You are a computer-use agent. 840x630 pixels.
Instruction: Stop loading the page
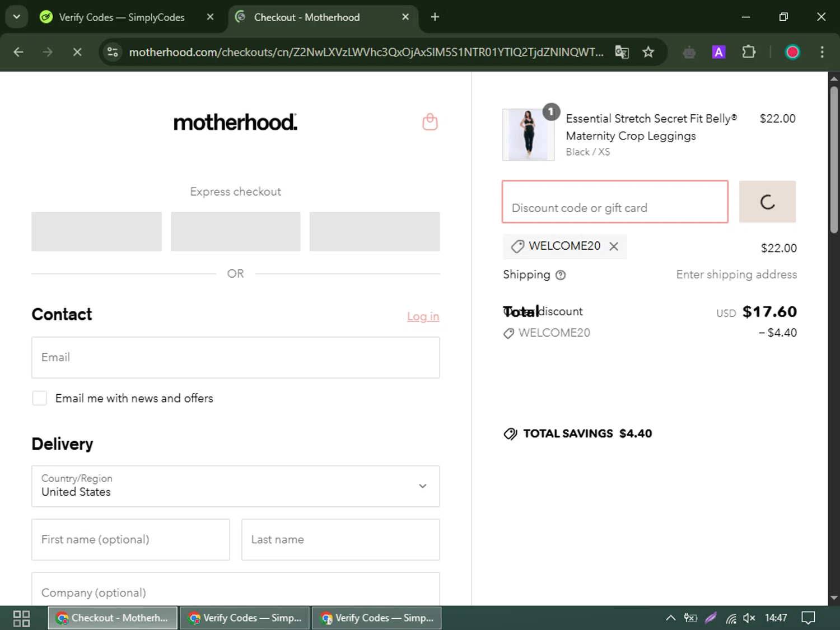click(x=77, y=52)
